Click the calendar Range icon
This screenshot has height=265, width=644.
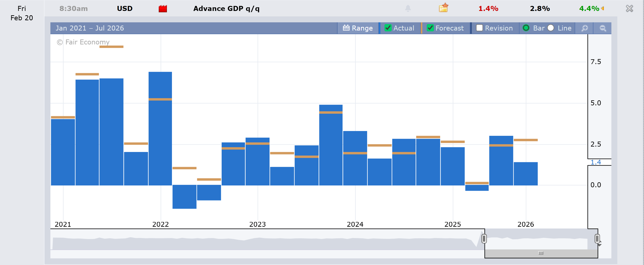coord(346,28)
